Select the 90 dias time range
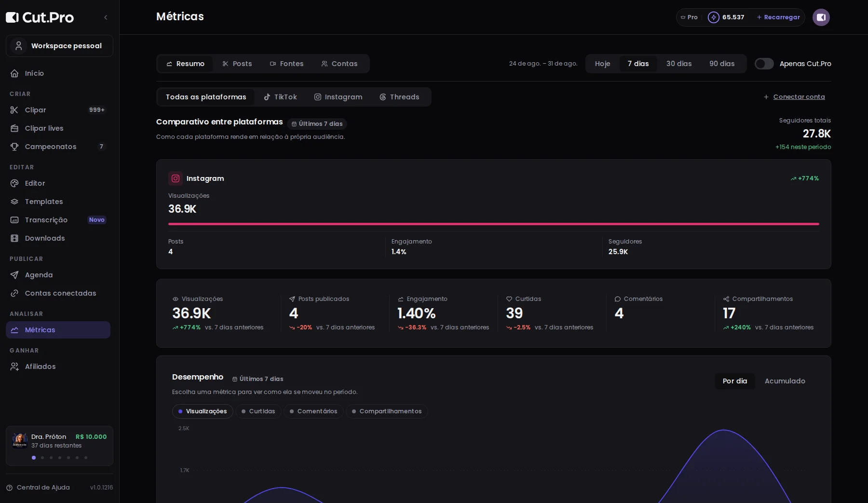Screen dimensions: 868x503 point(722,64)
